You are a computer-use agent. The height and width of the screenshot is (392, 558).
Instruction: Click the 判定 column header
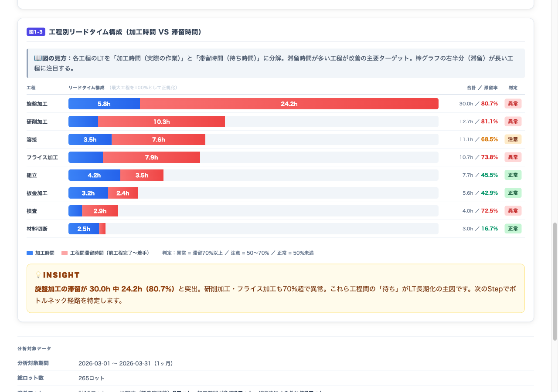(513, 88)
